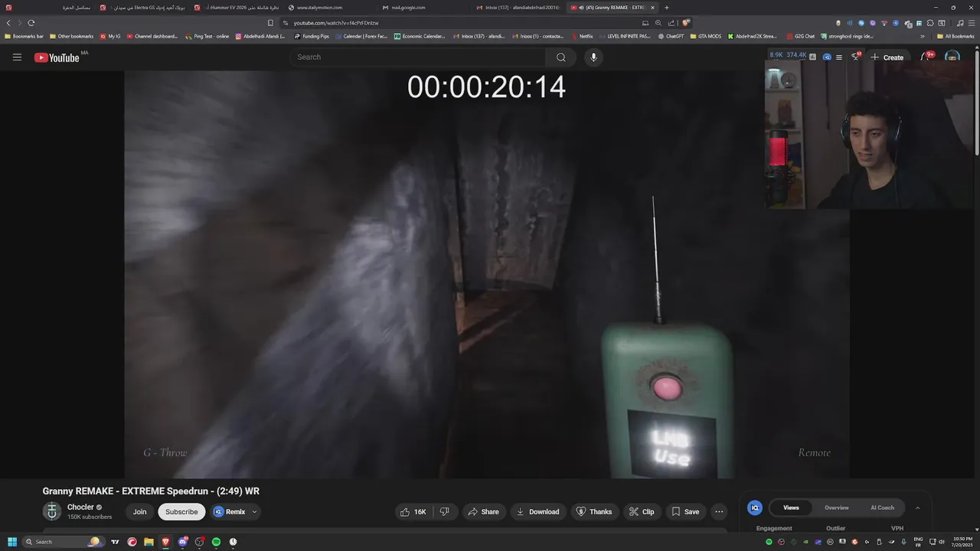Click the video player to pause
Screen dimensions: 980x551
click(487, 275)
